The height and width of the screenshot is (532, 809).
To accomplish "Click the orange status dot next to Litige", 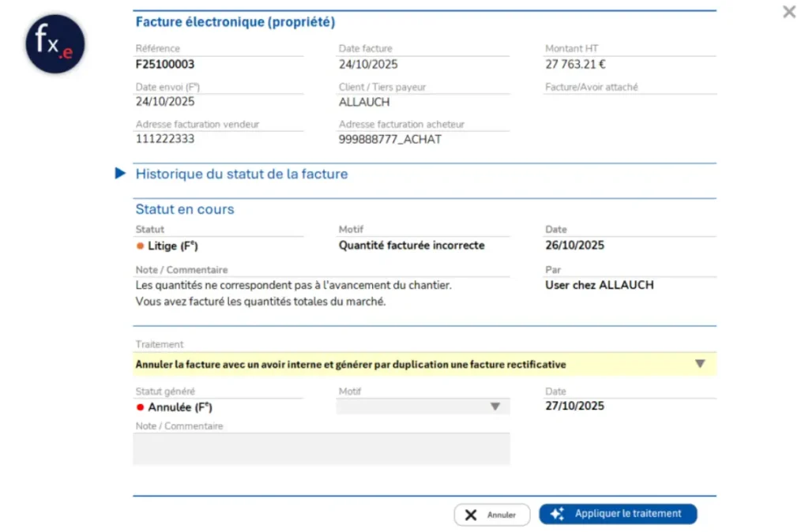I will [140, 245].
